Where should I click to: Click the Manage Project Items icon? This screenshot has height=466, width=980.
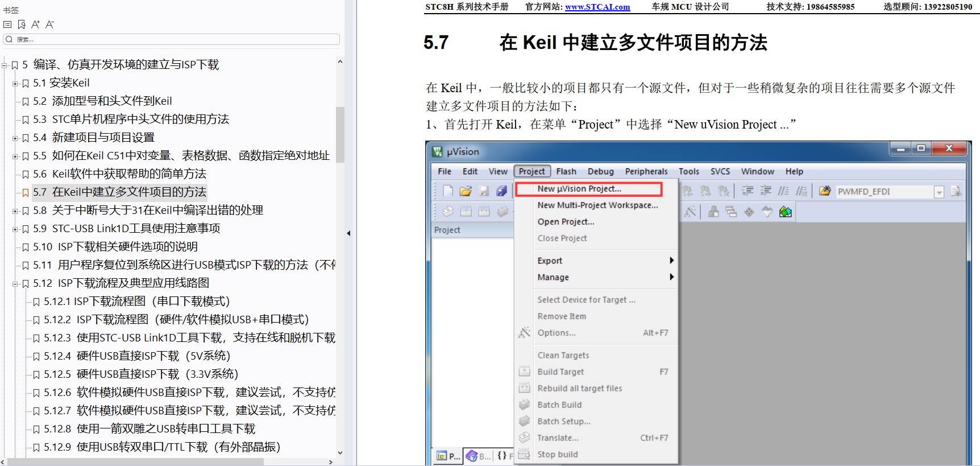(x=713, y=212)
